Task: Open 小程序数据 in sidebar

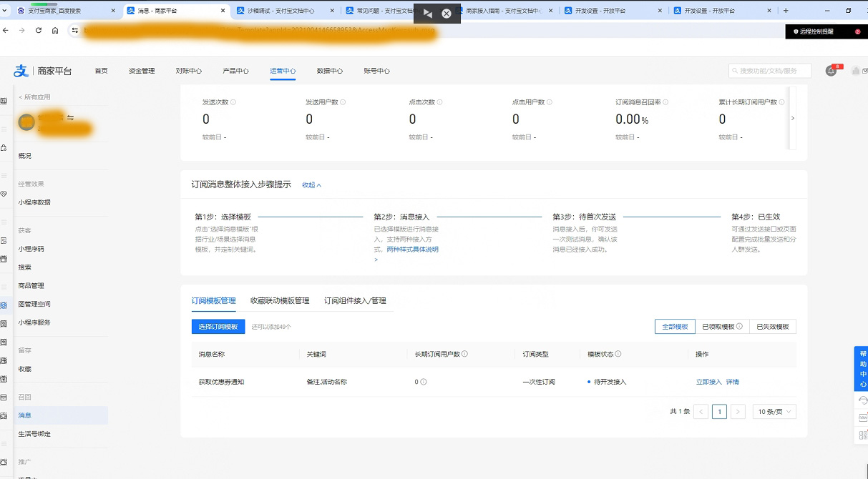Action: pyautogui.click(x=34, y=202)
